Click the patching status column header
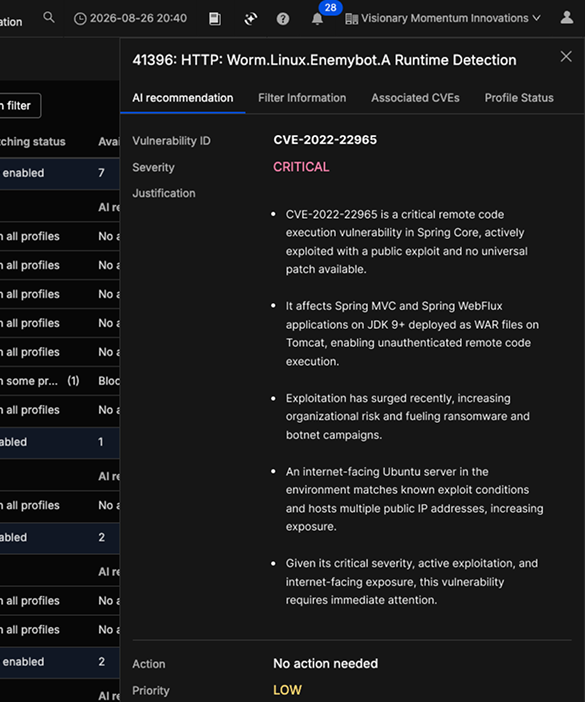The width and height of the screenshot is (585, 702). tap(33, 142)
